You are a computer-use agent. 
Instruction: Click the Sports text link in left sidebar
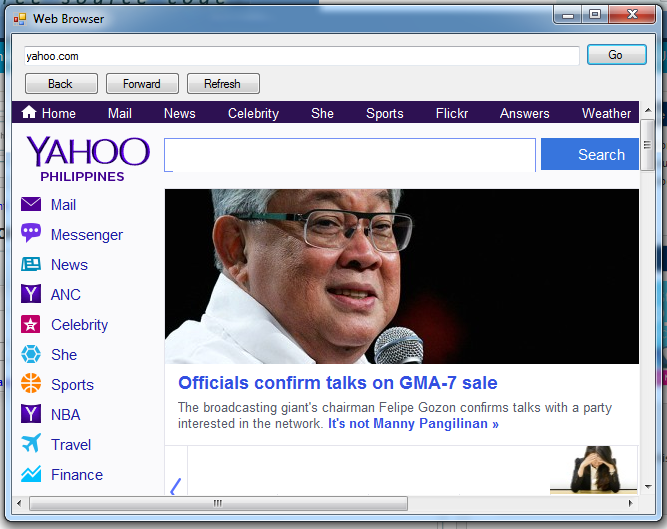coord(72,385)
